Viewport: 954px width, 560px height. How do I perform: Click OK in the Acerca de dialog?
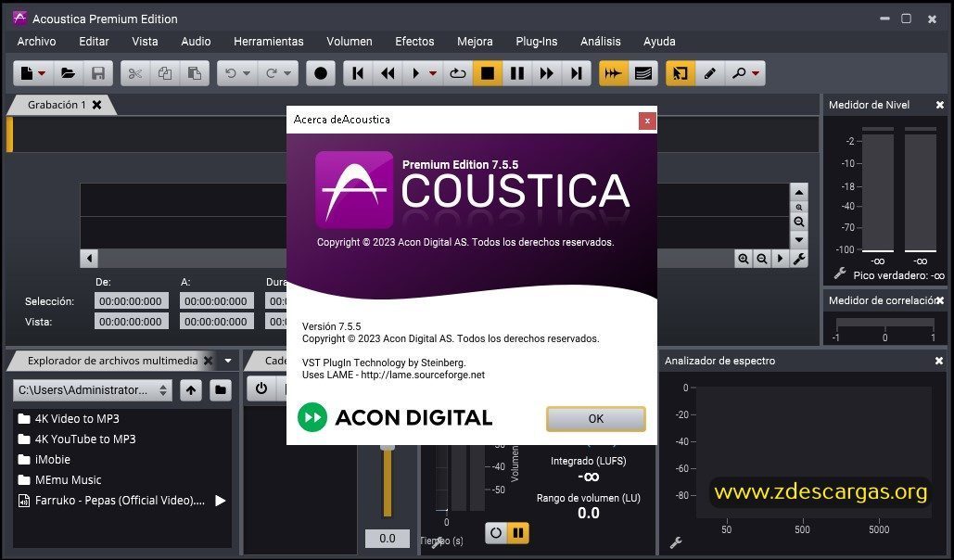(x=595, y=419)
